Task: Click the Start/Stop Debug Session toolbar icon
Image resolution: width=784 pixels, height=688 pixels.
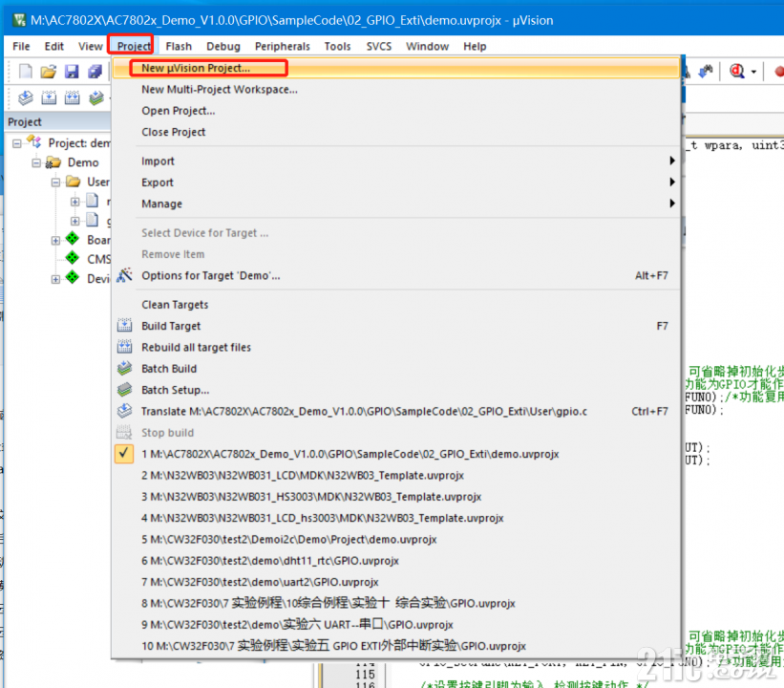Action: (736, 72)
